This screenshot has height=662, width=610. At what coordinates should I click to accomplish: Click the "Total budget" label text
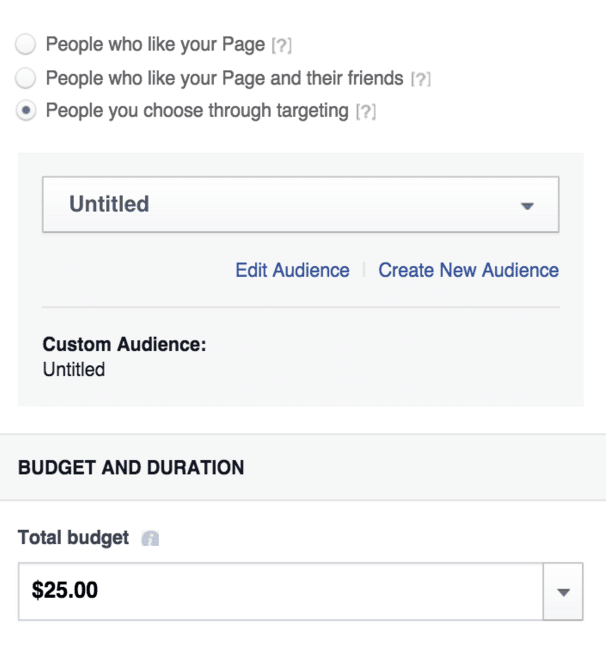(x=73, y=538)
